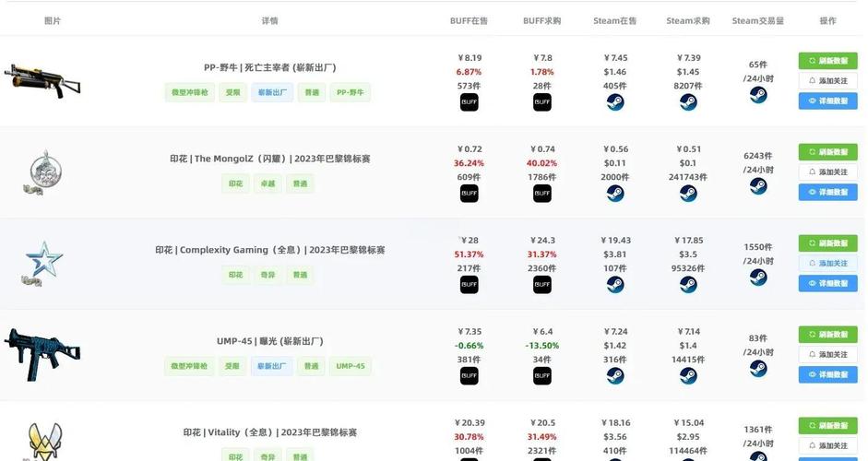
Task: Click Complexity Gaming star sticker thumbnail
Action: pyautogui.click(x=42, y=264)
